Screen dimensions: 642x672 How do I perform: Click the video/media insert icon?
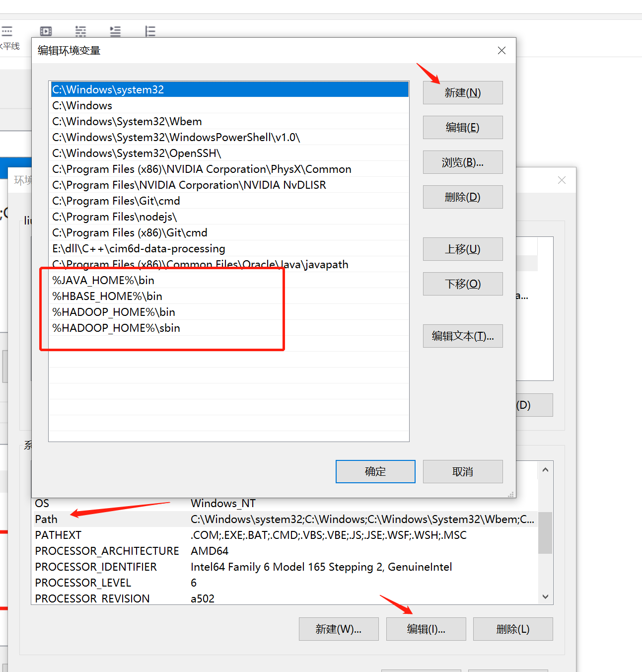point(45,31)
